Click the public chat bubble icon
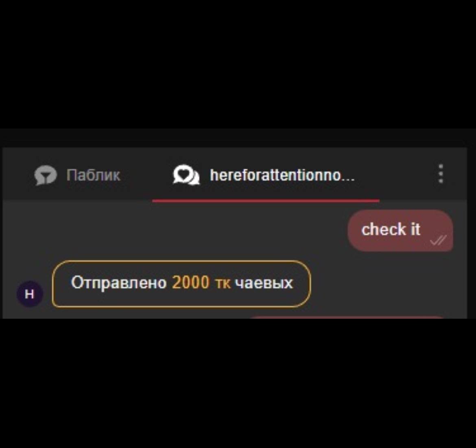 click(45, 175)
